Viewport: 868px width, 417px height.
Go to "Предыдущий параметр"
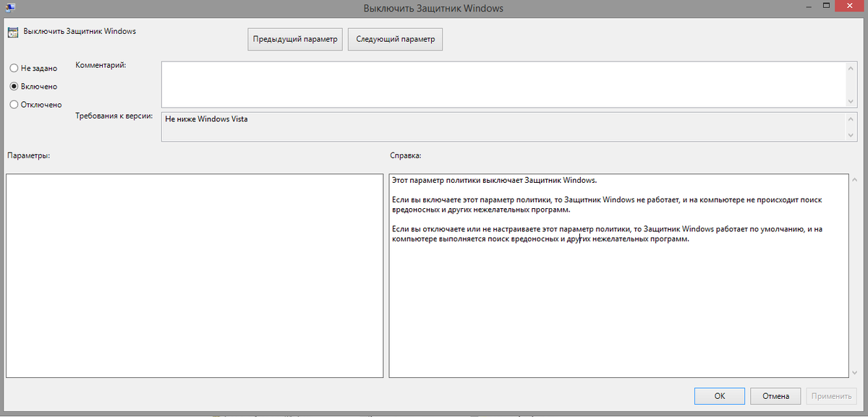coord(295,39)
